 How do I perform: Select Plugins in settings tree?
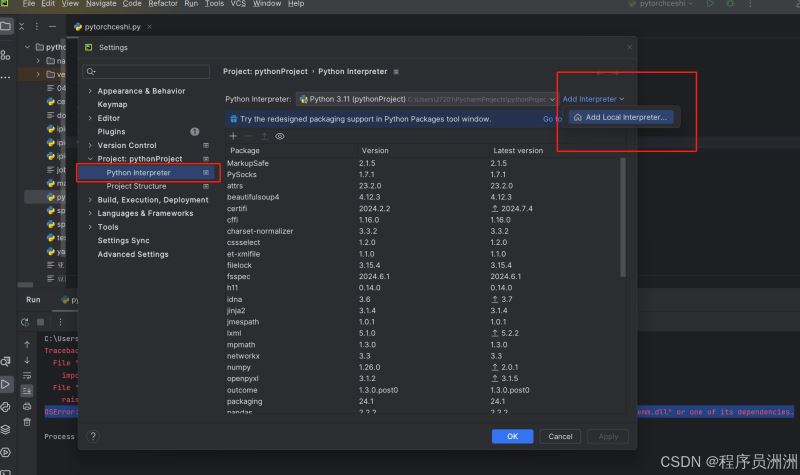click(x=111, y=132)
